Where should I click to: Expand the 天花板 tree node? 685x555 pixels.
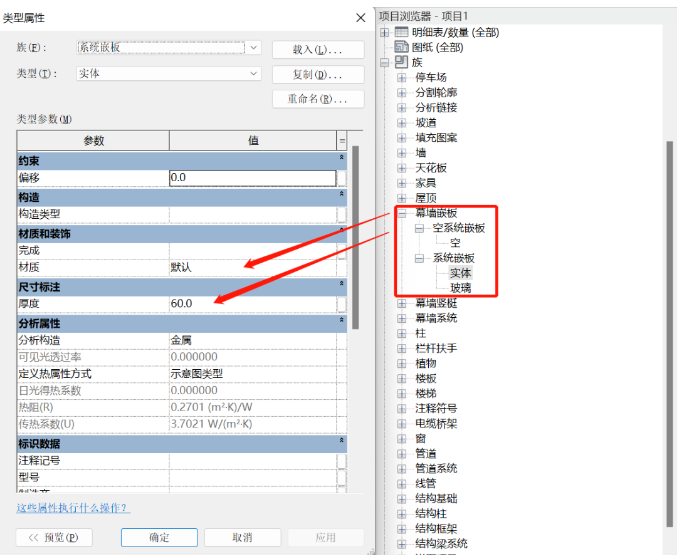point(401,168)
